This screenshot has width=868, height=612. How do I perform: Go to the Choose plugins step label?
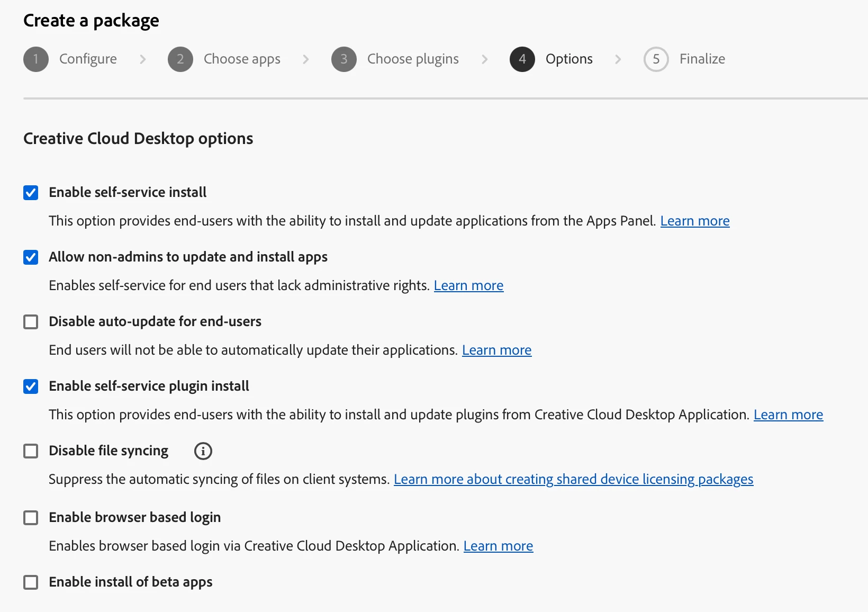(413, 59)
